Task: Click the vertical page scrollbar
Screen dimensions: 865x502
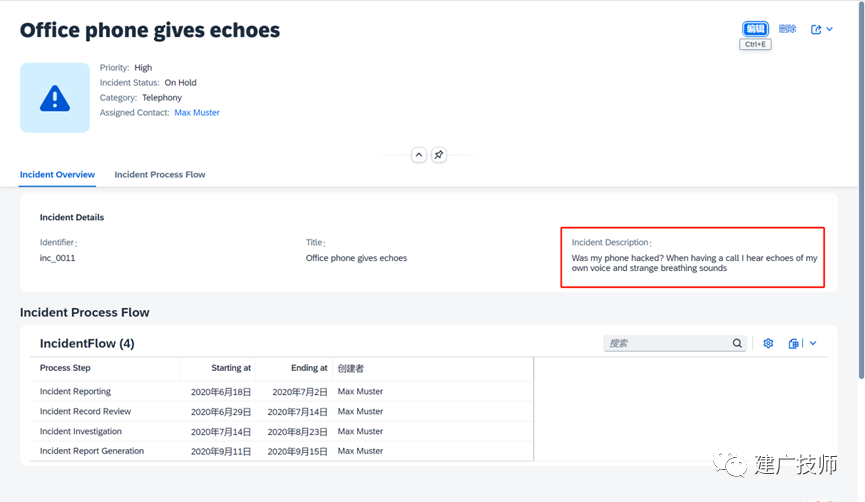Action: (x=861, y=190)
